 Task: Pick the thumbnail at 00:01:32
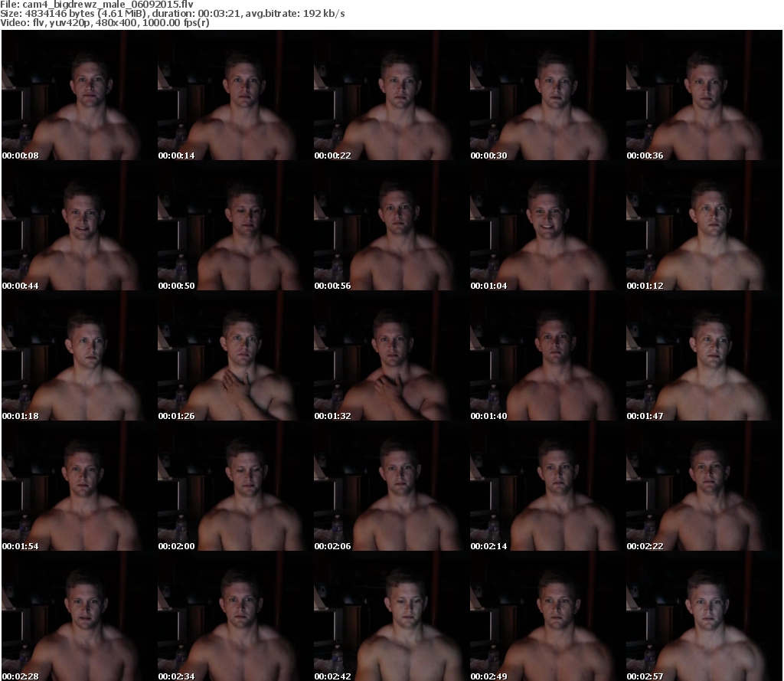[x=391, y=355]
